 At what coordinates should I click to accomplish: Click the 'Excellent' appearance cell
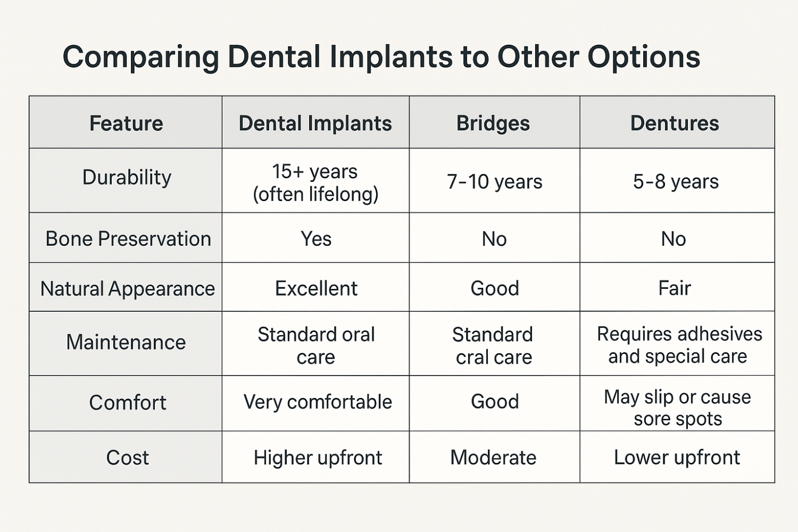(x=316, y=288)
